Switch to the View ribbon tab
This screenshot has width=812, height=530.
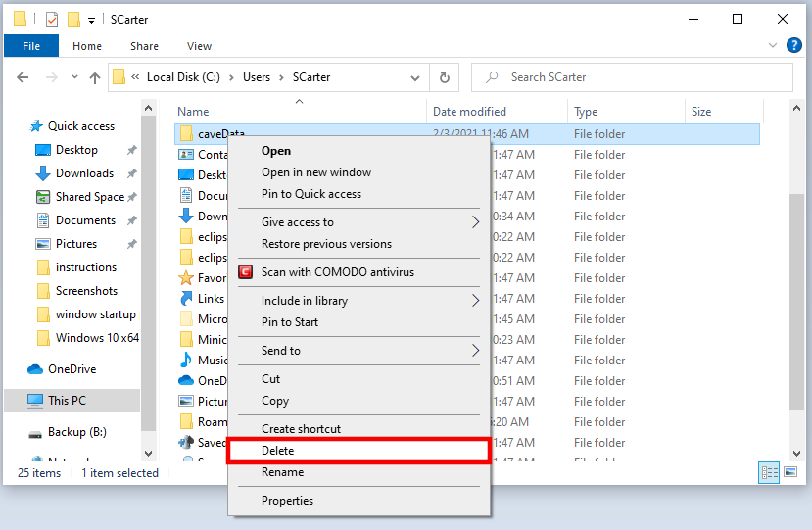(199, 46)
